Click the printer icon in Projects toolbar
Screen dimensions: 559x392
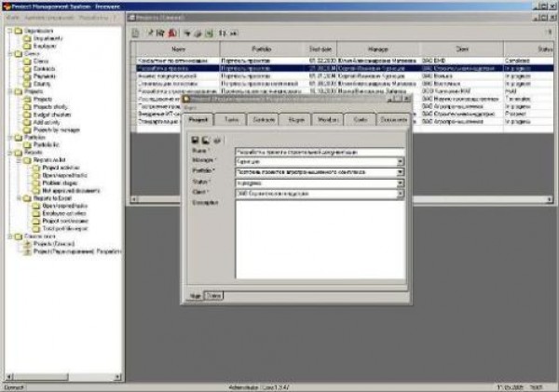[198, 34]
